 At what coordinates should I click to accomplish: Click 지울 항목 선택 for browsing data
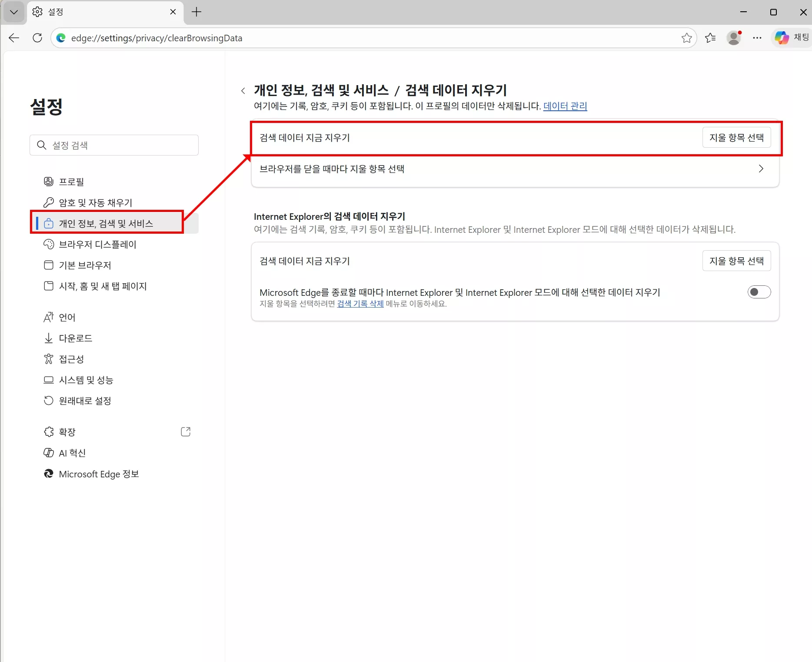pyautogui.click(x=736, y=137)
